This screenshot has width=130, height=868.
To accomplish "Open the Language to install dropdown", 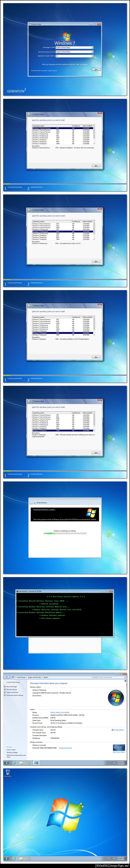I will point(74,48).
